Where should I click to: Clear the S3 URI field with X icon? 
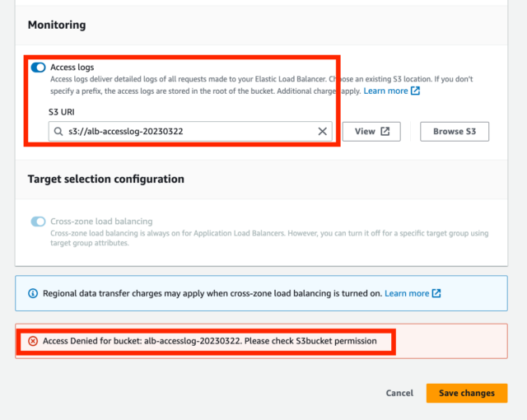[x=322, y=132]
